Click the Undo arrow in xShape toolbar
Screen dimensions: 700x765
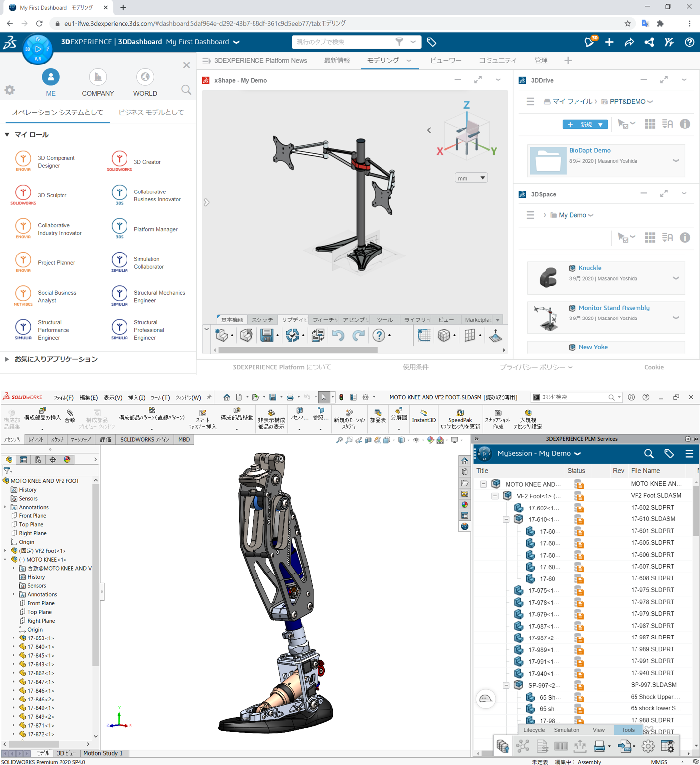338,336
